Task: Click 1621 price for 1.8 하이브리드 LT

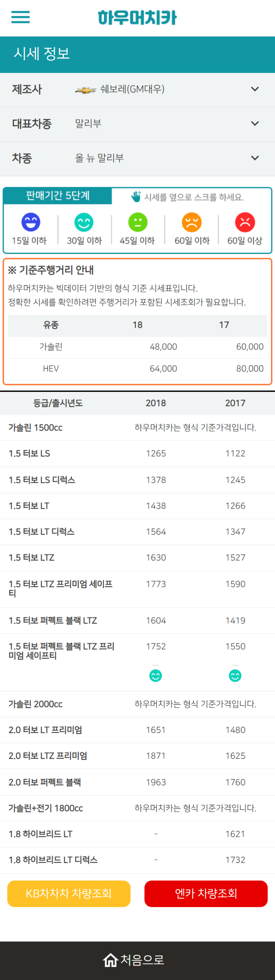Action: [235, 834]
